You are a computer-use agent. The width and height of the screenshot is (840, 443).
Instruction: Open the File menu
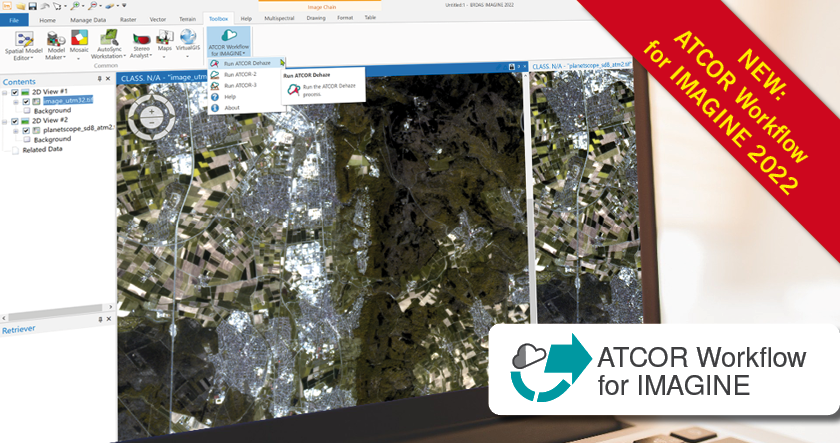click(x=14, y=20)
